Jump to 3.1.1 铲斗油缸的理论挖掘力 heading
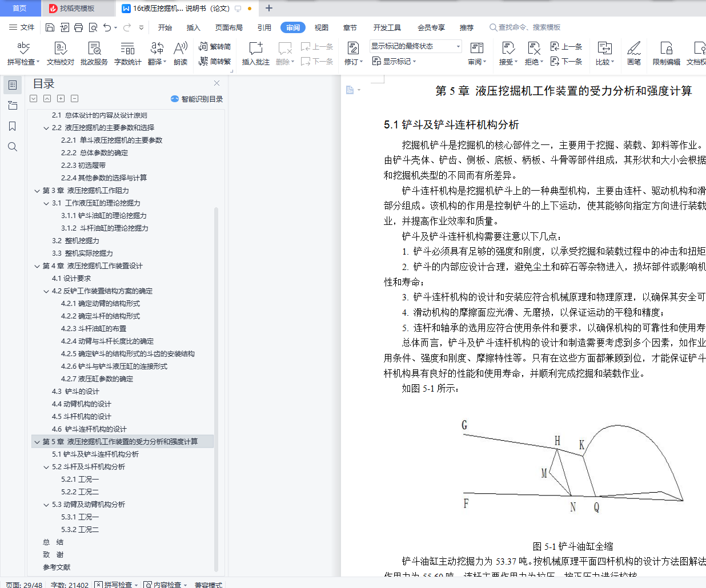The height and width of the screenshot is (588, 706). click(x=104, y=216)
